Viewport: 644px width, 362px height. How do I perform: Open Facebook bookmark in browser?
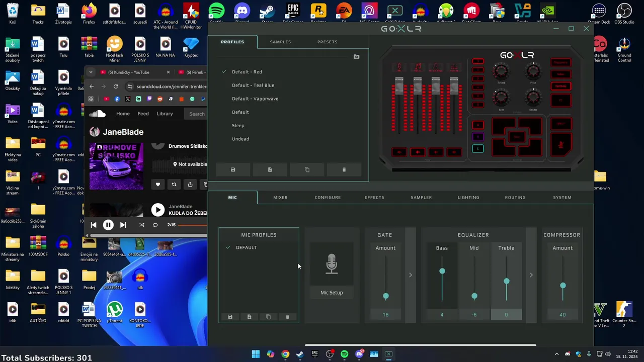pos(117,99)
